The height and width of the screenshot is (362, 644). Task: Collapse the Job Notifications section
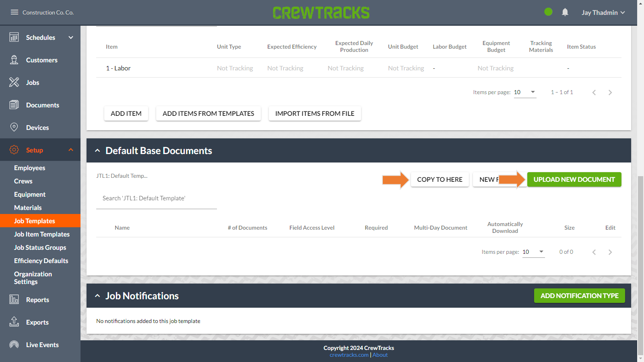click(x=97, y=296)
